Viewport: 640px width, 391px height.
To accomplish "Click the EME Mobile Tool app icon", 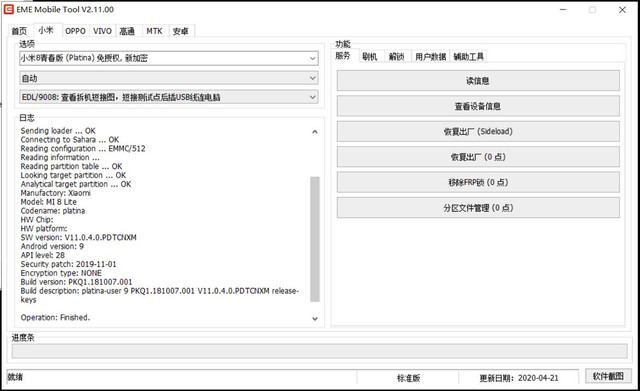I will [x=9, y=9].
